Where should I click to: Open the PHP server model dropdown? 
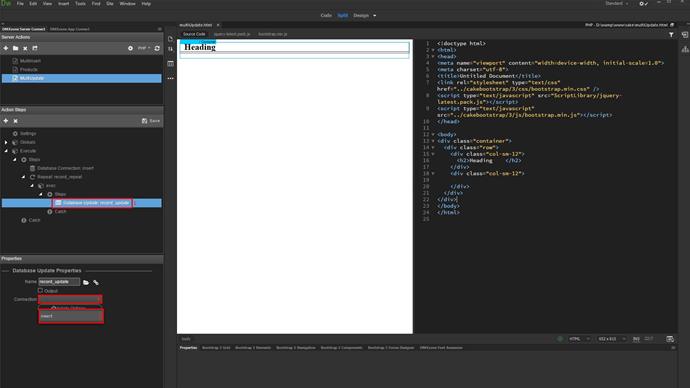[144, 48]
